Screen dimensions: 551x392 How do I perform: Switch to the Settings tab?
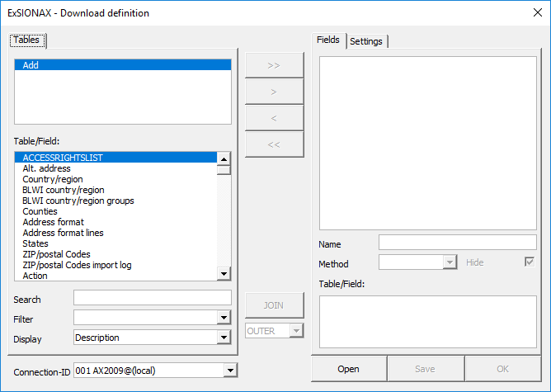[366, 41]
